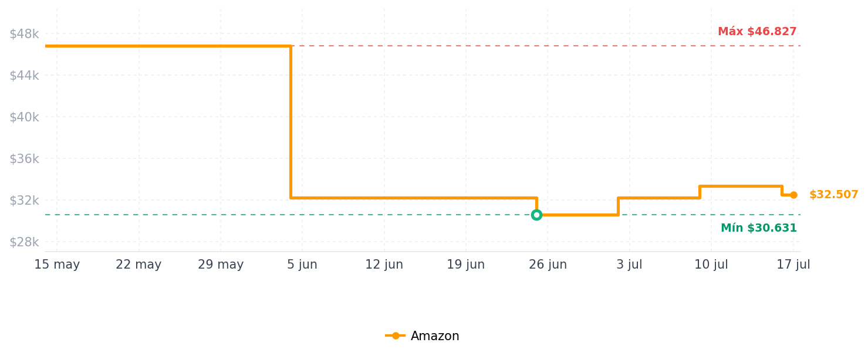Screen dimensions: 868x356
Task: Click the $32.507 current price label
Action: pyautogui.click(x=833, y=195)
